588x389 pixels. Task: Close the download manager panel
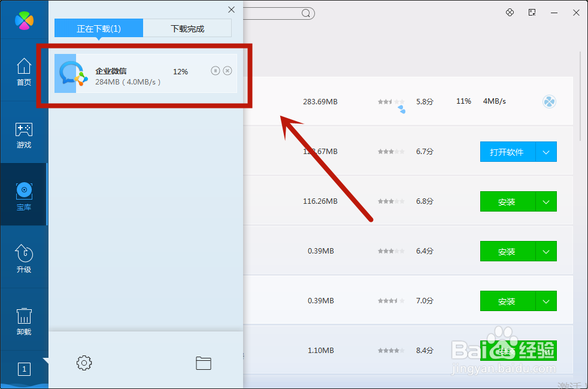pyautogui.click(x=231, y=10)
